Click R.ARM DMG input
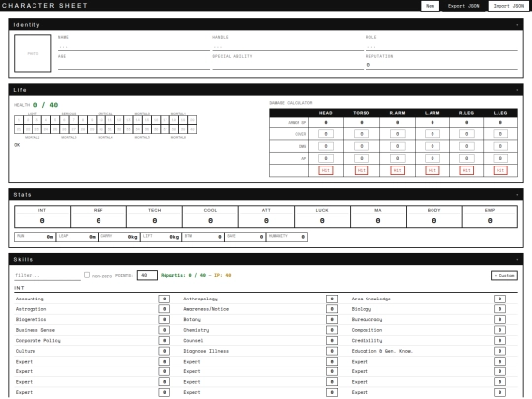The height and width of the screenshot is (399, 532). tap(397, 146)
